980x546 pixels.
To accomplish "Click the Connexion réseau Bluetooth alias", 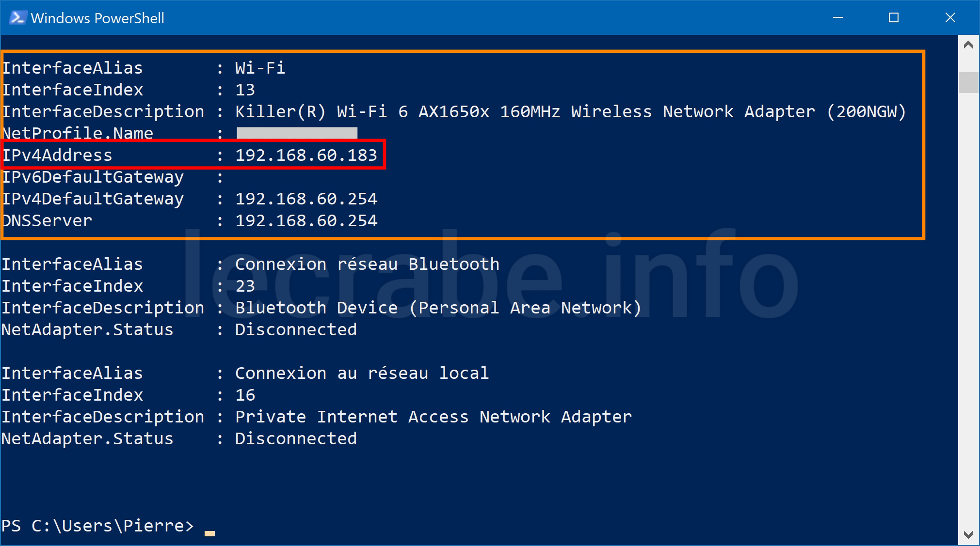I will click(x=367, y=264).
